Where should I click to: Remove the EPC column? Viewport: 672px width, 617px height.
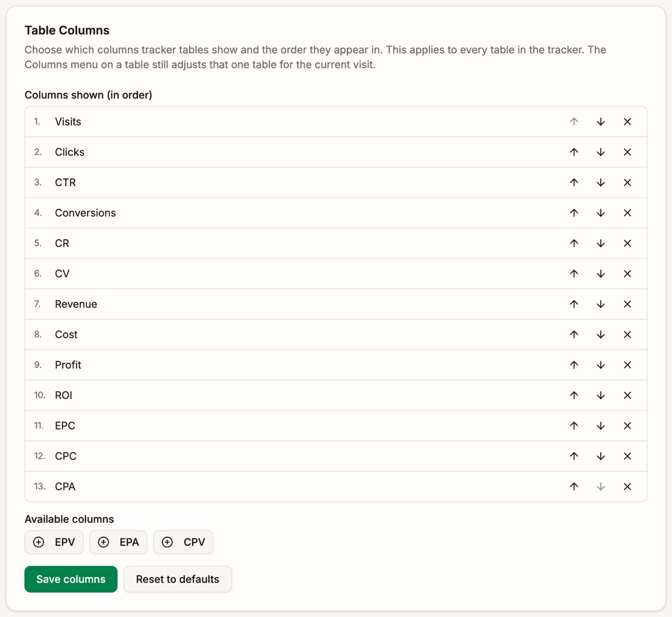(627, 426)
